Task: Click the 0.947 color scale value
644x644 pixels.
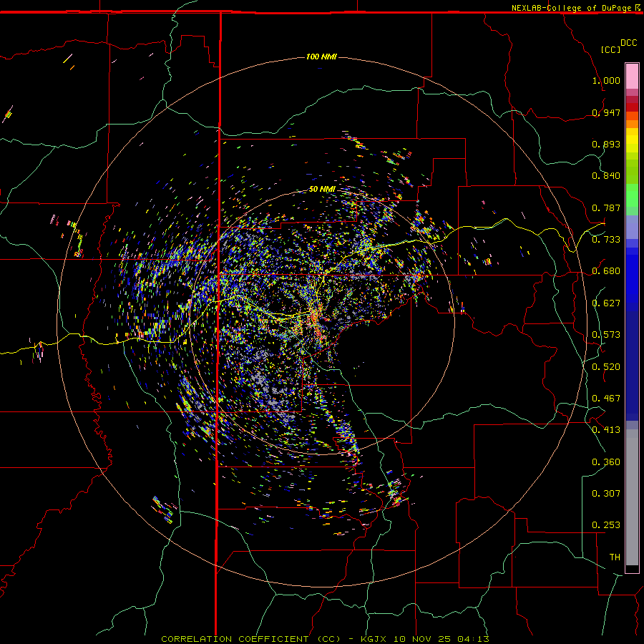Action: (x=606, y=112)
